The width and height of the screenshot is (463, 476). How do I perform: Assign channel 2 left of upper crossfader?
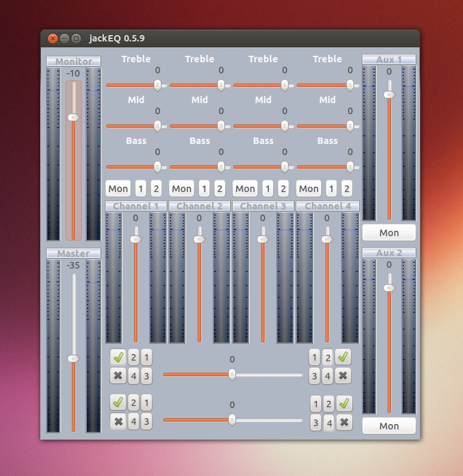point(134,357)
